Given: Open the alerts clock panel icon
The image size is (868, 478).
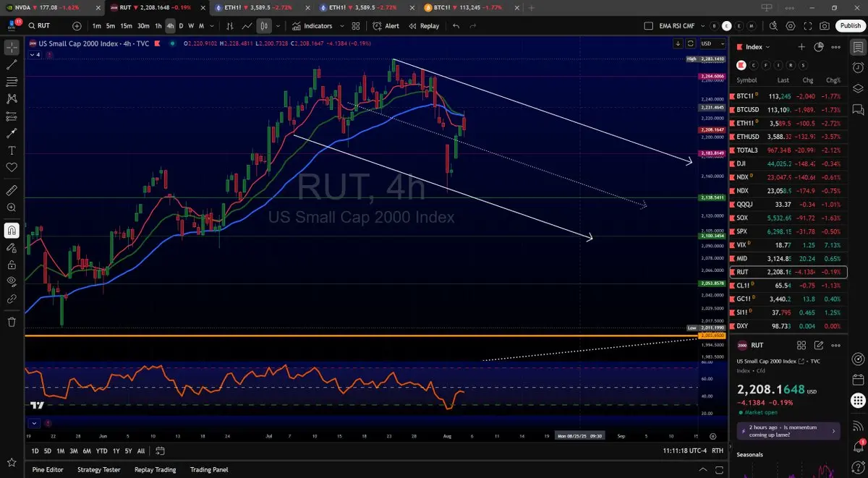Looking at the screenshot, I should pos(858,67).
